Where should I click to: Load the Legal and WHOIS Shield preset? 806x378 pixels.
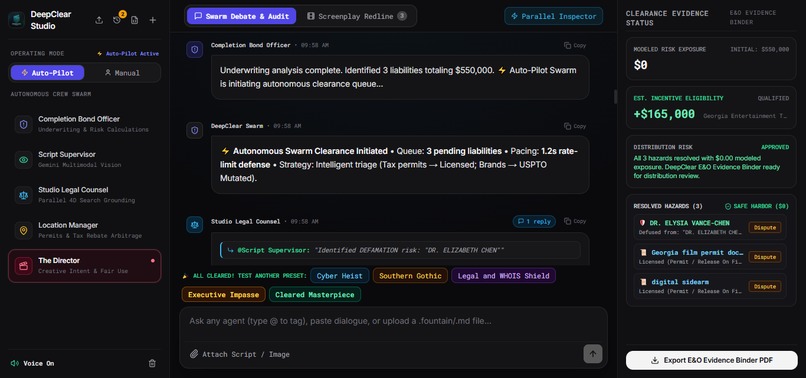click(503, 276)
